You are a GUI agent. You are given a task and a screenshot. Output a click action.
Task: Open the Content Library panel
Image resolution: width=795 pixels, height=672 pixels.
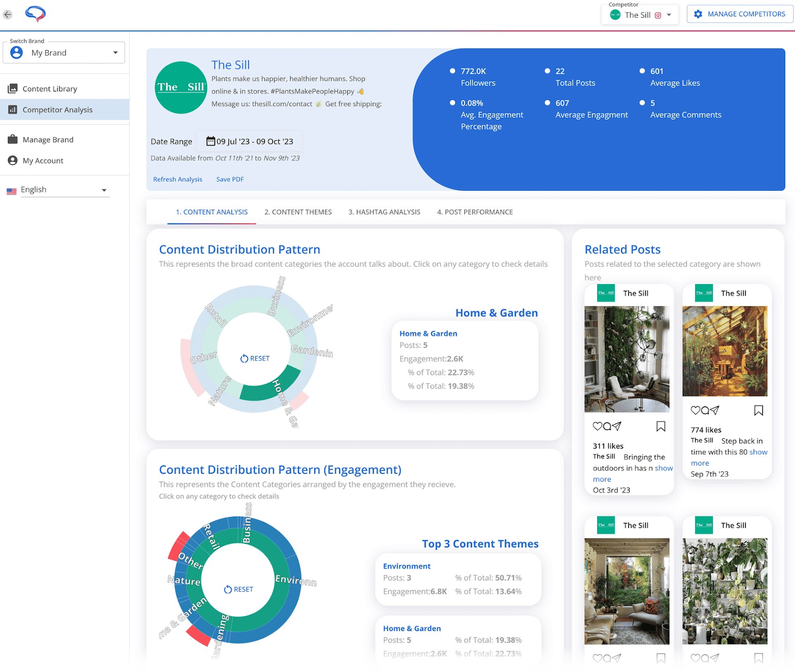pos(50,88)
